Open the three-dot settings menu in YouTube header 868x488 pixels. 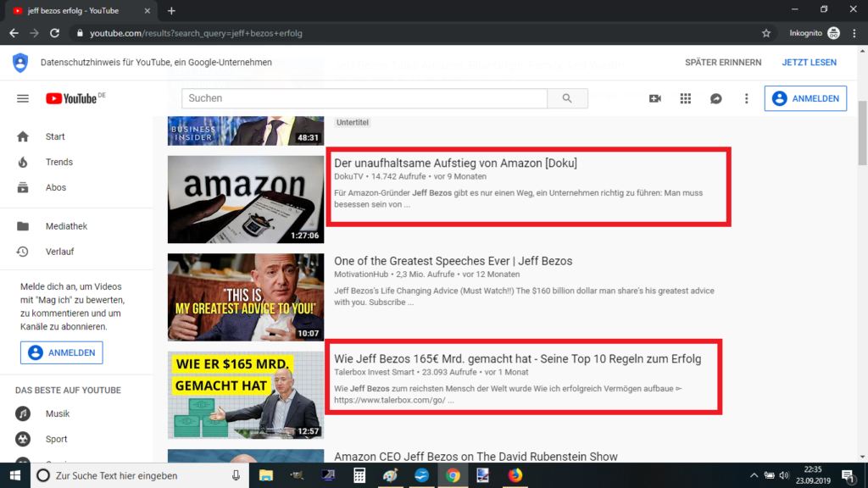coord(746,98)
